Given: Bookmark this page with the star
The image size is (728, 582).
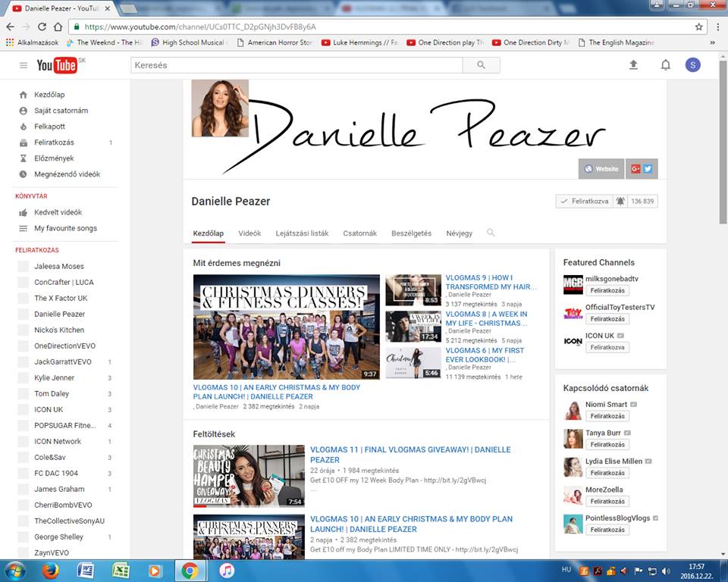Looking at the screenshot, I should [698, 27].
